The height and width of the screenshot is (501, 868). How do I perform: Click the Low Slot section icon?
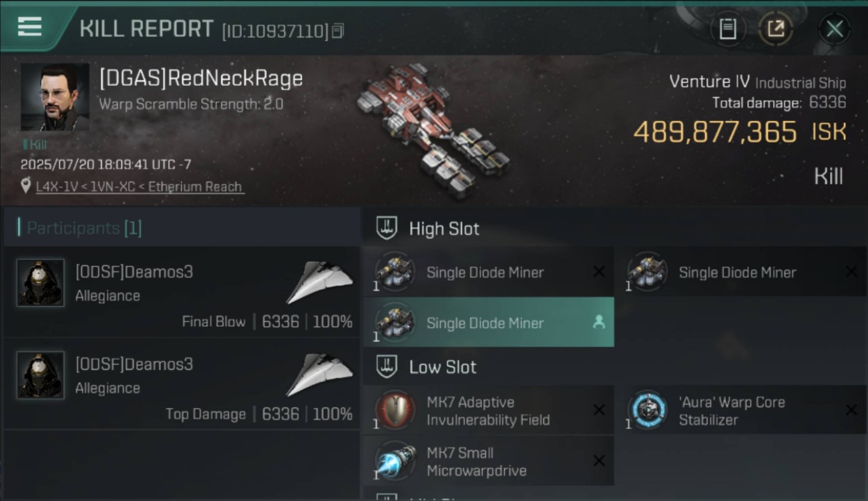click(388, 367)
